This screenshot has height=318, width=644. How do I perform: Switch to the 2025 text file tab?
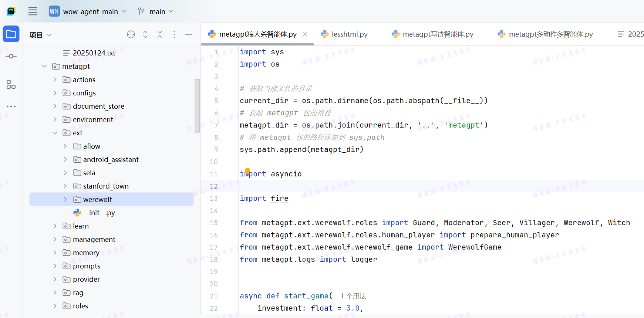(631, 34)
